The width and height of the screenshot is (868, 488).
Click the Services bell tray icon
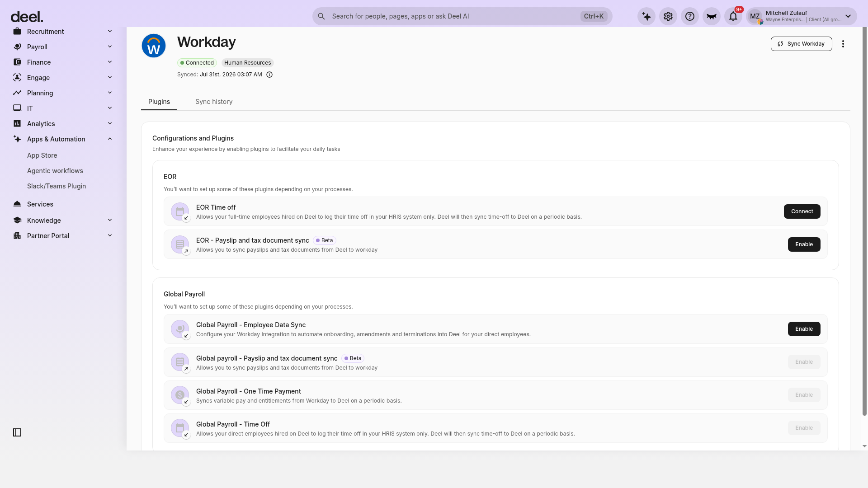pos(17,204)
